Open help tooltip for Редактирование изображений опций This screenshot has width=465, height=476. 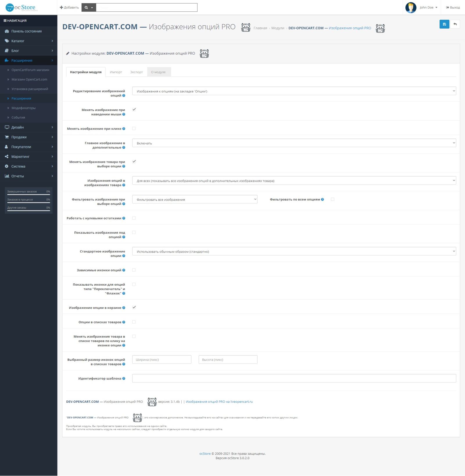(124, 96)
